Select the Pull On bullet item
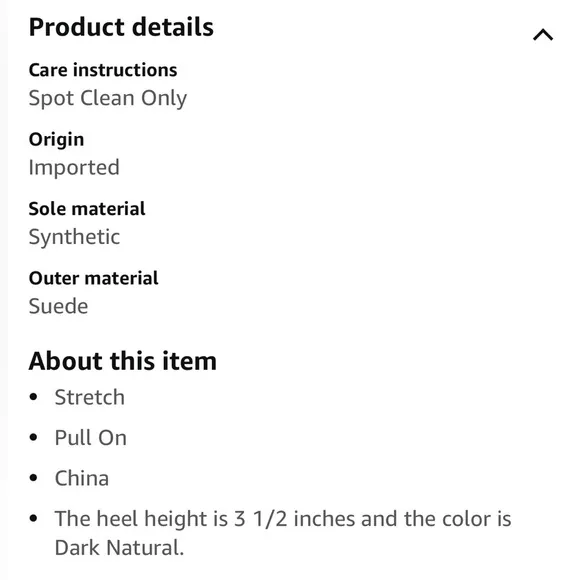The width and height of the screenshot is (580, 580). click(x=91, y=438)
